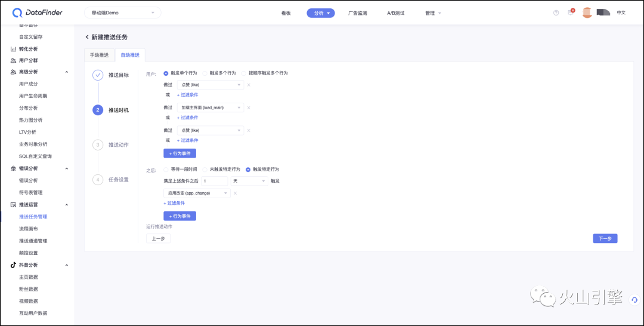Open the 移动端Demo project dropdown
Viewport: 644px width, 326px height.
pyautogui.click(x=122, y=13)
